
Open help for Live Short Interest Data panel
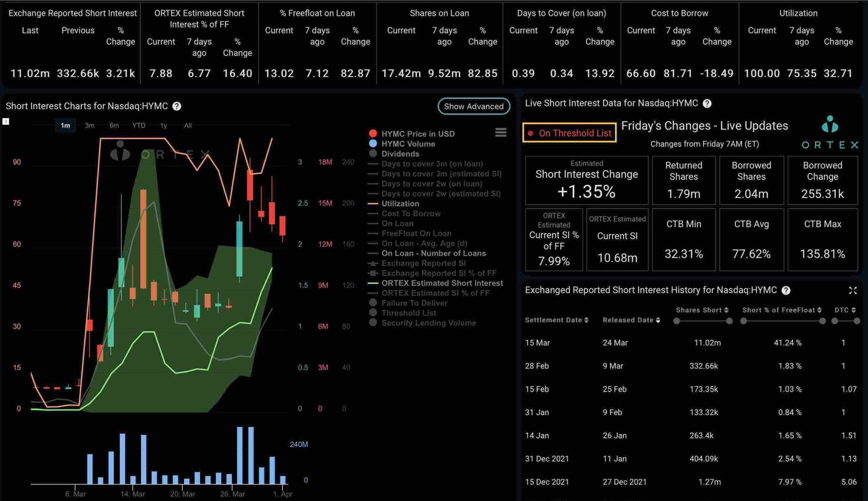click(x=707, y=103)
